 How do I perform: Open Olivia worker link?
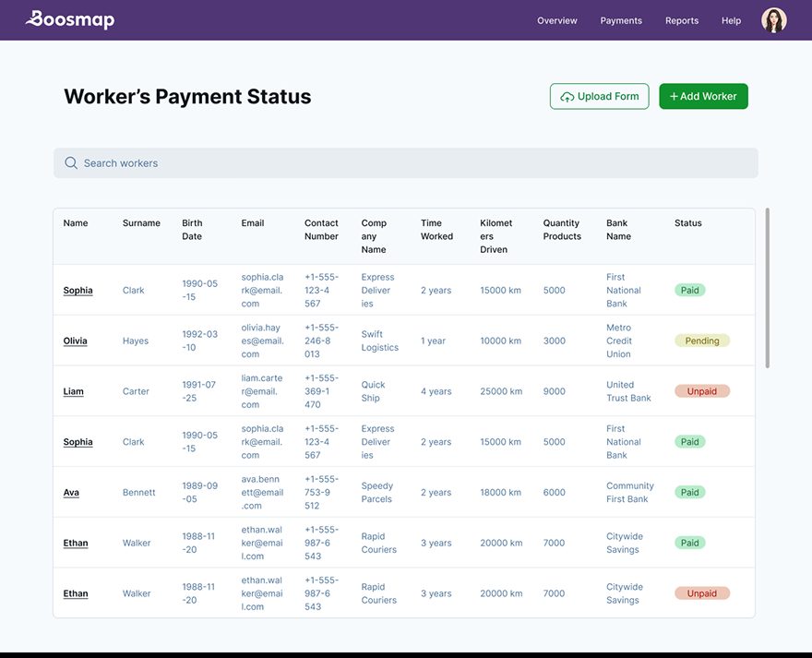[75, 341]
